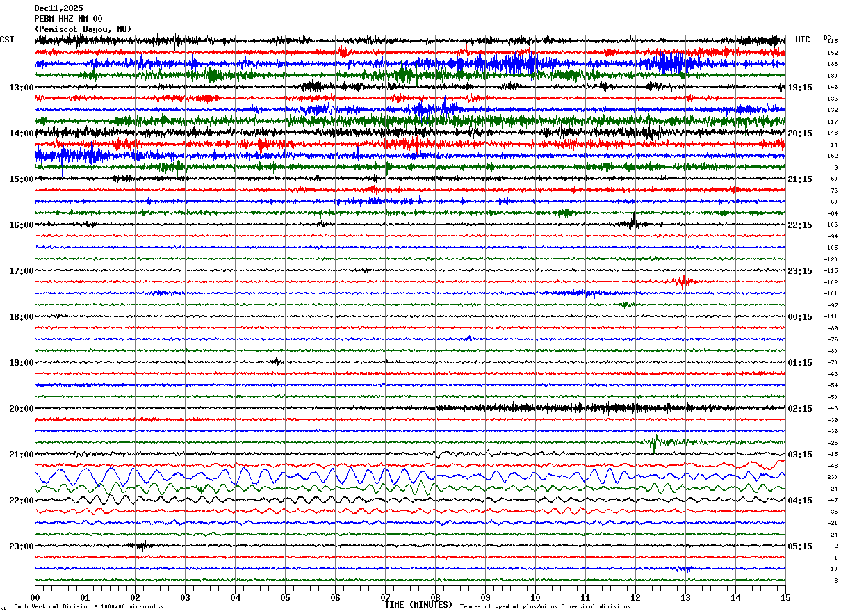841x616 pixels.
Task: Click the 230 DC offset value
Action: 832,478
